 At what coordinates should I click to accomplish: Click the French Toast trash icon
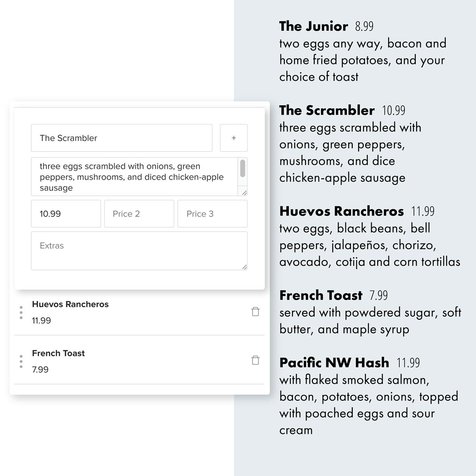click(255, 361)
